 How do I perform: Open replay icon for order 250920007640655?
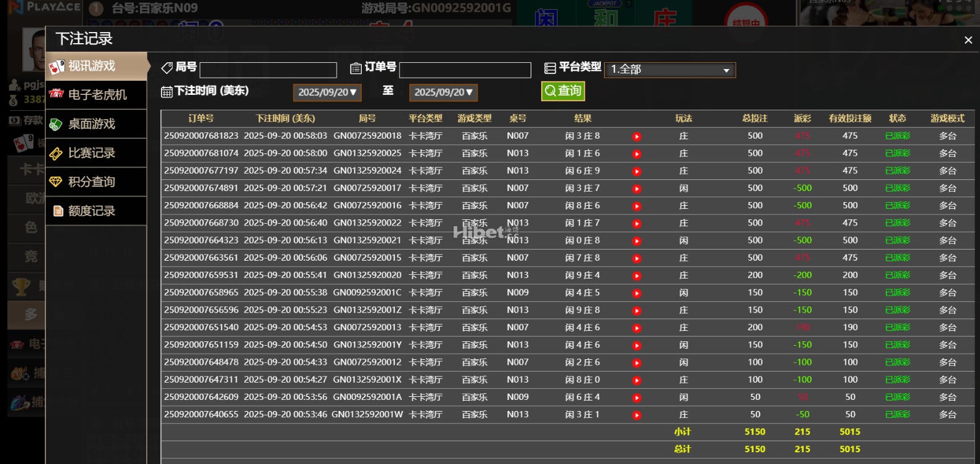[637, 415]
